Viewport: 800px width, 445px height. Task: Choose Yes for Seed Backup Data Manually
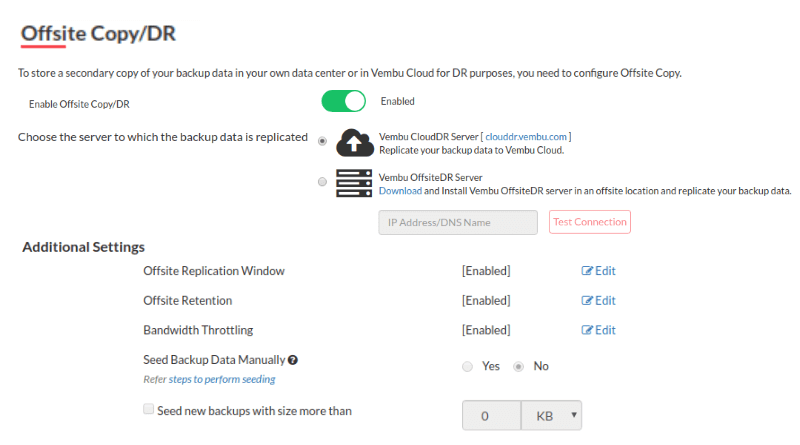click(x=467, y=366)
